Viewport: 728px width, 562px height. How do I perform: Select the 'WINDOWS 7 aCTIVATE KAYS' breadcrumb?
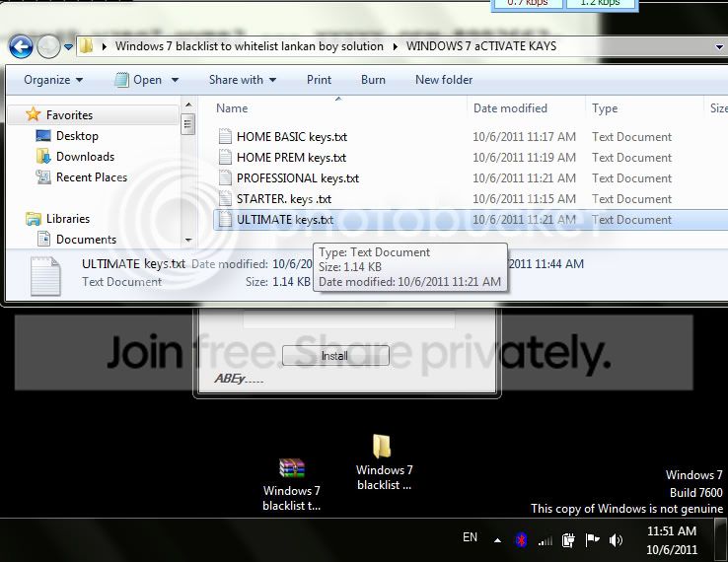click(x=481, y=46)
